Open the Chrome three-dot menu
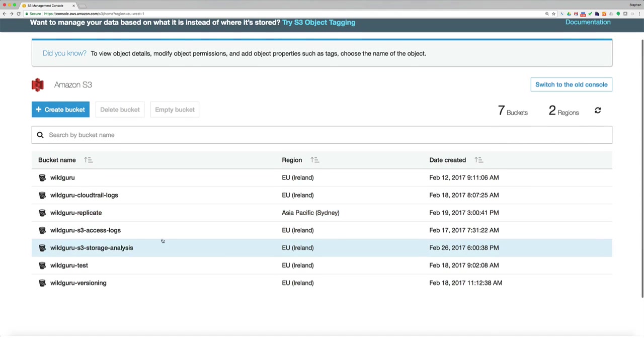This screenshot has height=362, width=644. (x=639, y=14)
